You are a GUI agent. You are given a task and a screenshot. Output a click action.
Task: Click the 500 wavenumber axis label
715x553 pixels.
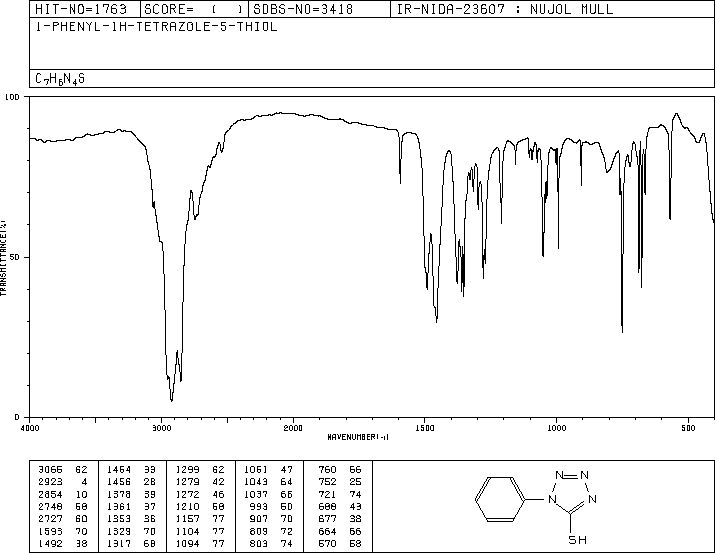point(688,428)
